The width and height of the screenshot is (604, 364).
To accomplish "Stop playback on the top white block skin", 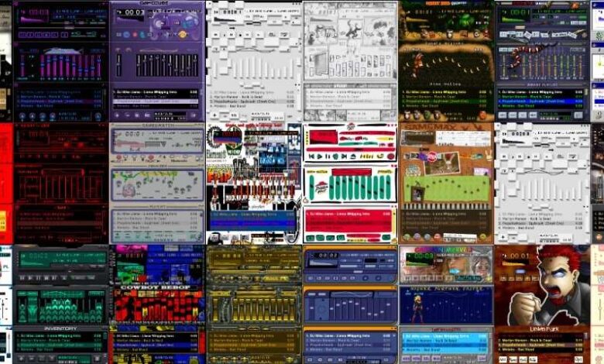I will [240, 34].
